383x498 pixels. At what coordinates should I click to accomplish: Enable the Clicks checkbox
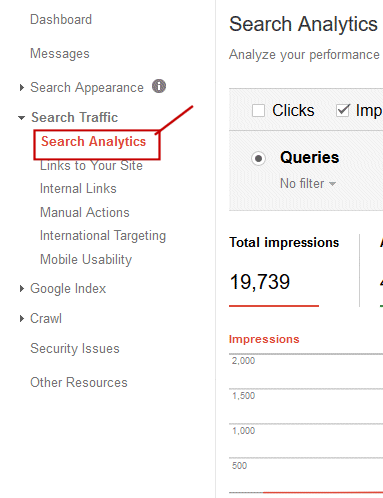258,111
